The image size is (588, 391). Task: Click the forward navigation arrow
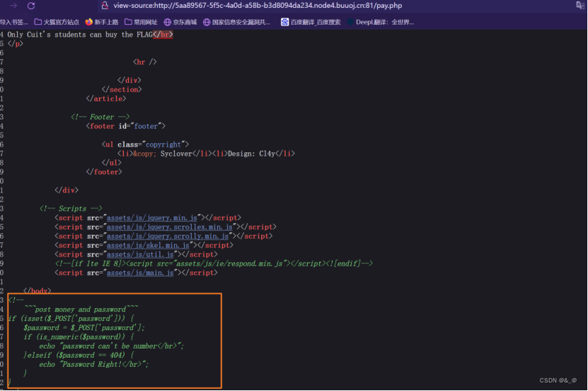click(x=13, y=6)
